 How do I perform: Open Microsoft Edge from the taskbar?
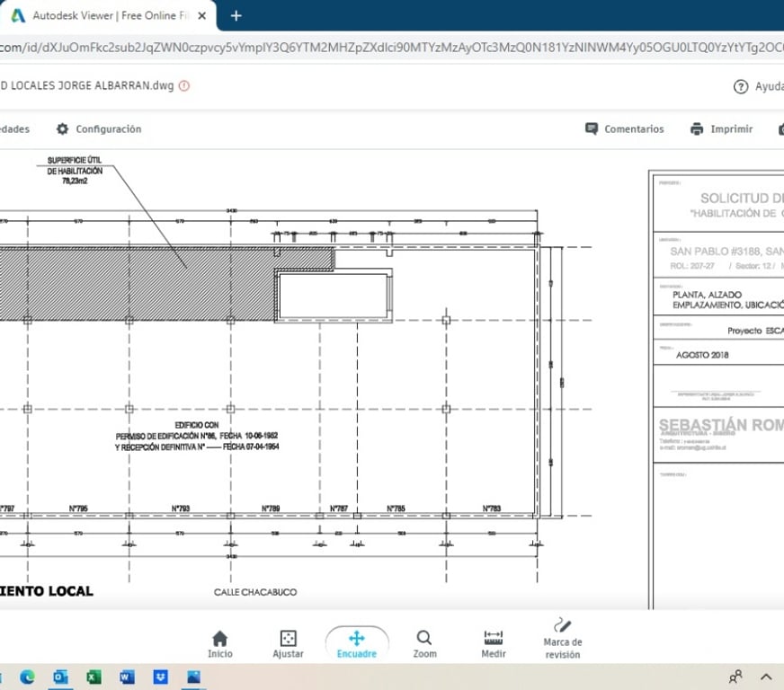point(26,677)
